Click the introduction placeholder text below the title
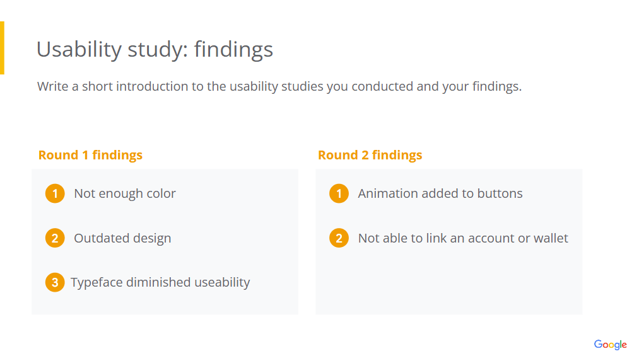 click(x=279, y=86)
